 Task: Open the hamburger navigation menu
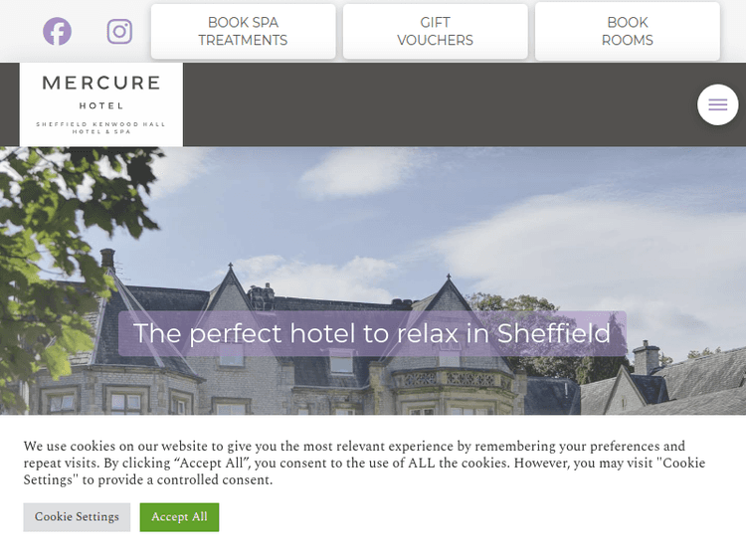pyautogui.click(x=717, y=104)
